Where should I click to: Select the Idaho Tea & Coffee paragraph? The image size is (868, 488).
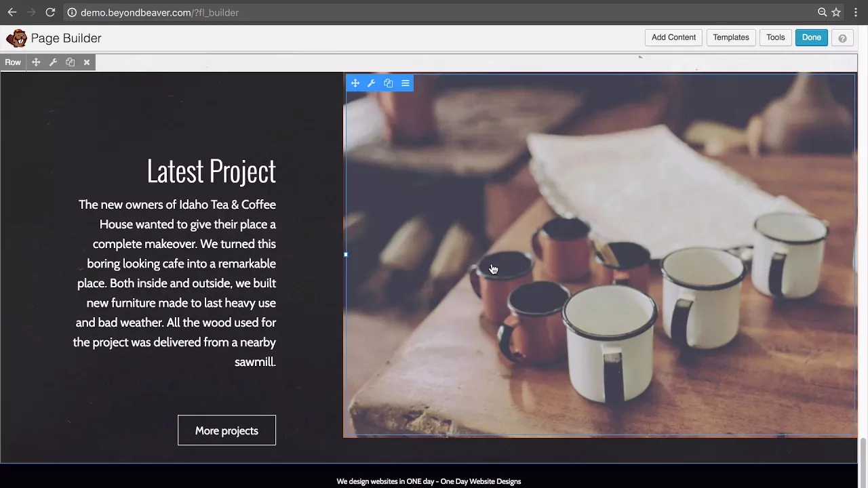pos(174,283)
